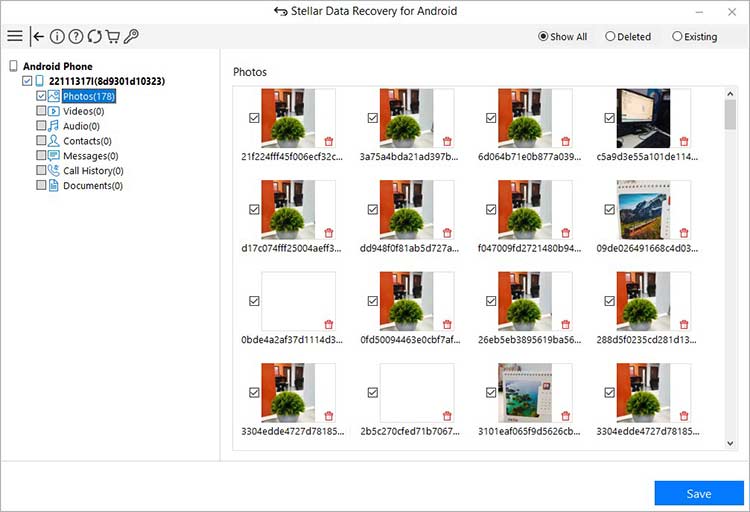This screenshot has width=750, height=512.
Task: Click the scrollbar up arrow
Action: point(730,94)
